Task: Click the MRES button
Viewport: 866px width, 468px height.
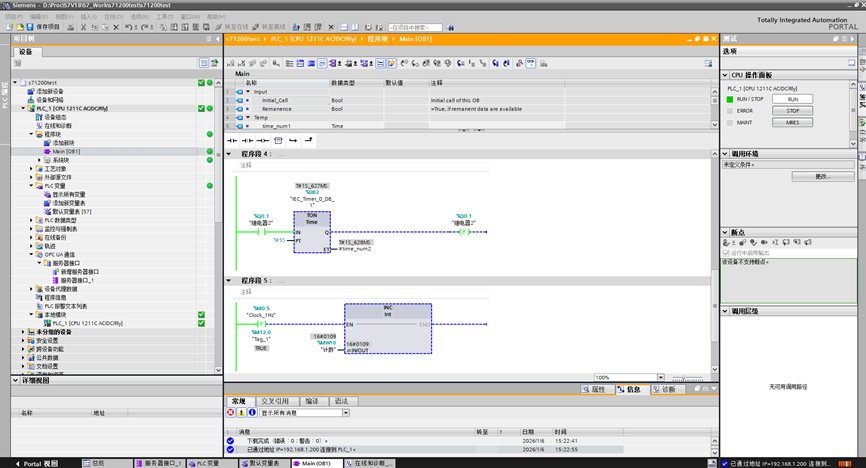Action: [793, 123]
